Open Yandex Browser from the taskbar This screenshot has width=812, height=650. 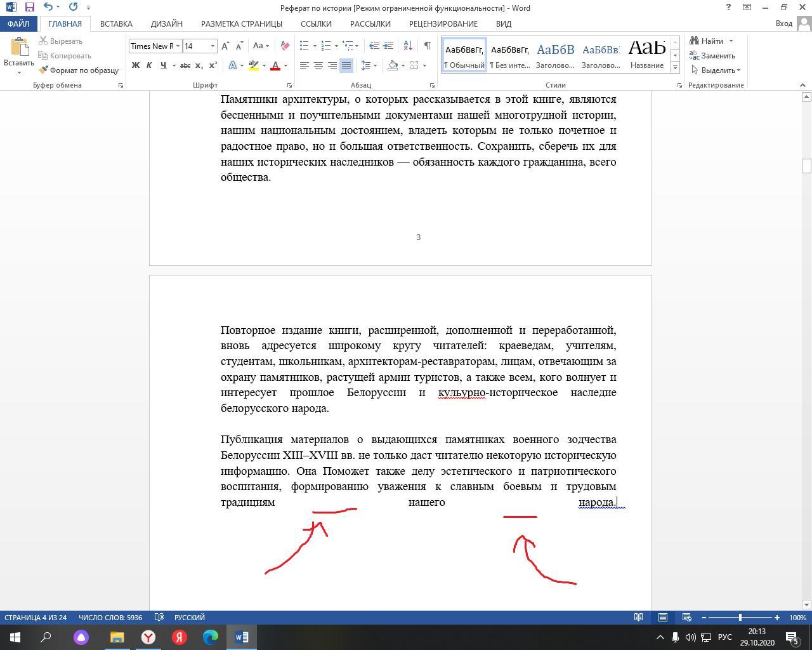tap(148, 637)
